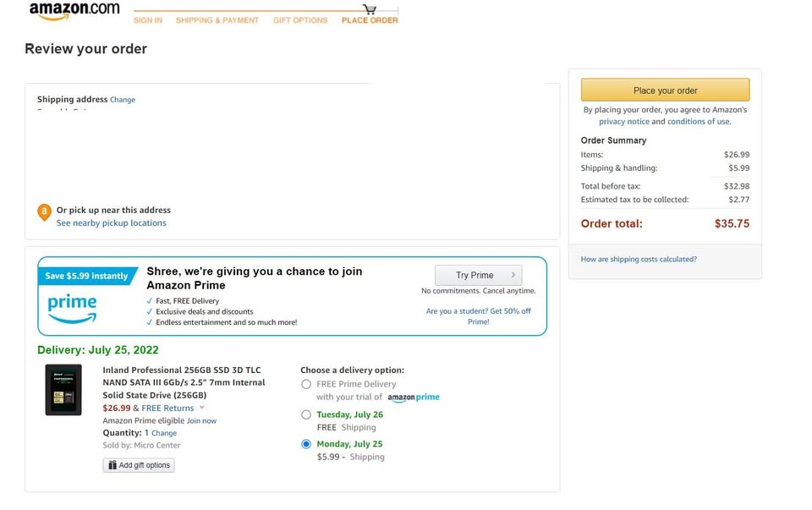812x510 pixels.
Task: Click Place your order button
Action: (x=665, y=90)
